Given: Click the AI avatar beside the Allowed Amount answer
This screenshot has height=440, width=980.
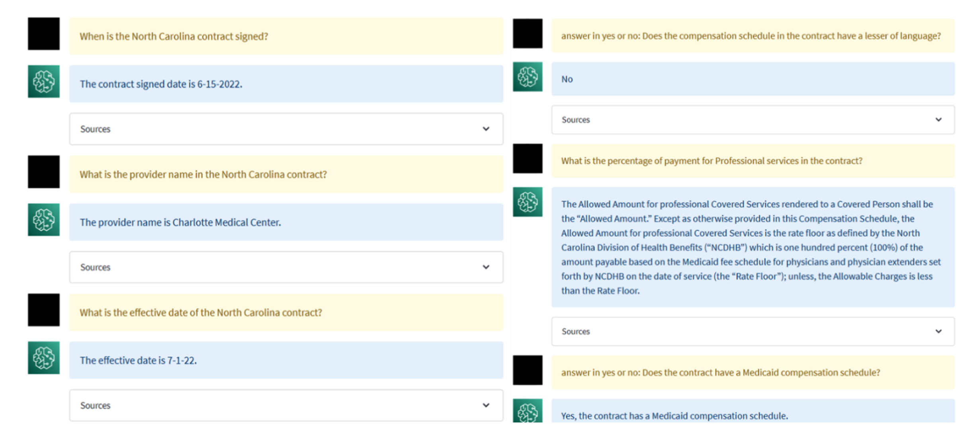Looking at the screenshot, I should pos(527,202).
